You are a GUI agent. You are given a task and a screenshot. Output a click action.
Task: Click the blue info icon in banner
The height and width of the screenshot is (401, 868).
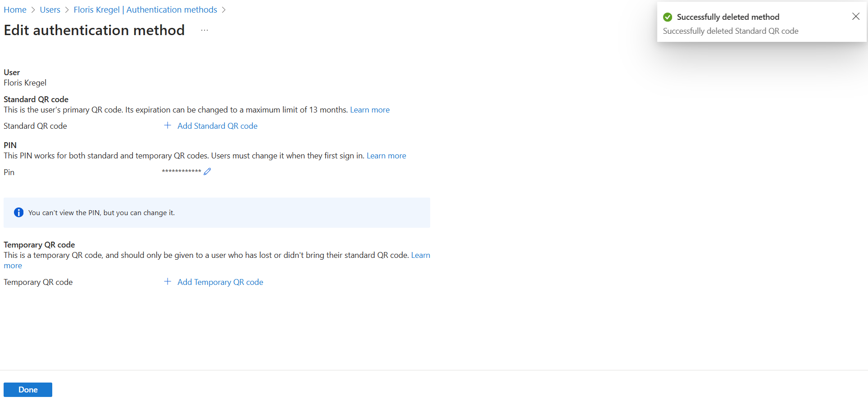(18, 212)
